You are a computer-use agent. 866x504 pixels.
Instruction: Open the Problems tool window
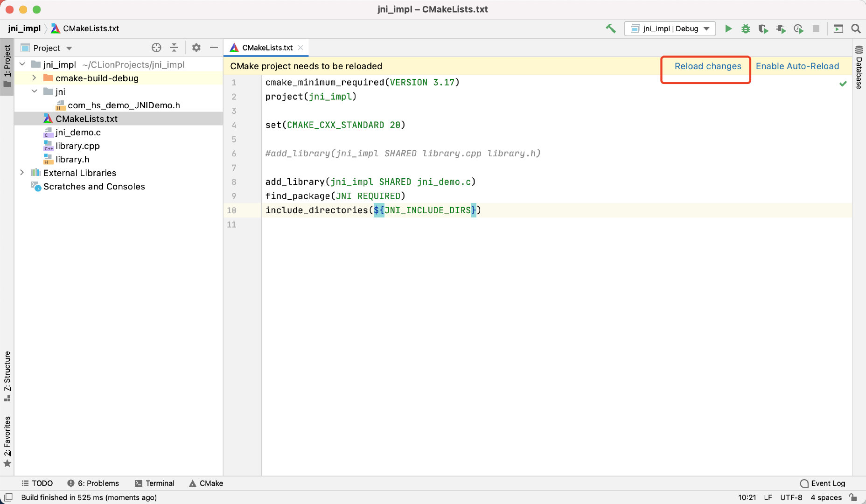(99, 483)
